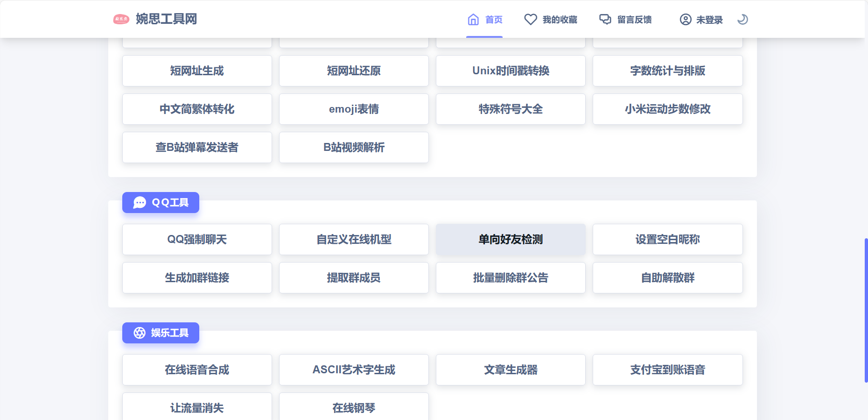Viewport: 868px width, 420px height.
Task: Click the chat bubbles icon for 留言反馈
Action: tap(605, 19)
